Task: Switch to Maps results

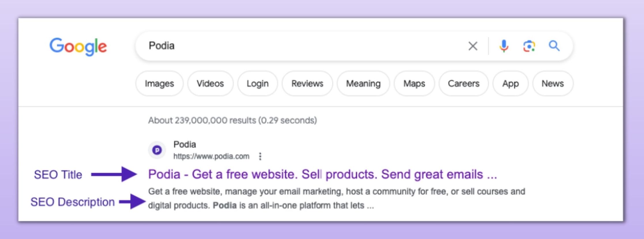Action: pos(414,83)
